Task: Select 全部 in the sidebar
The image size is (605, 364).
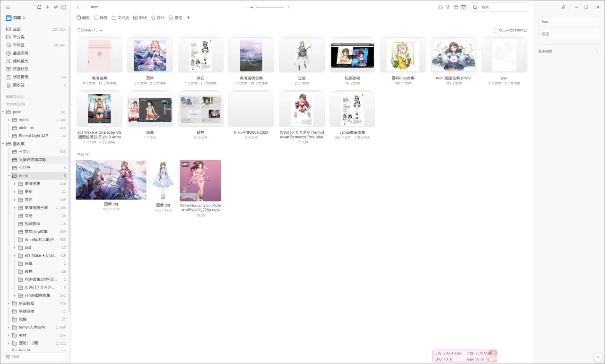Action: point(35,29)
